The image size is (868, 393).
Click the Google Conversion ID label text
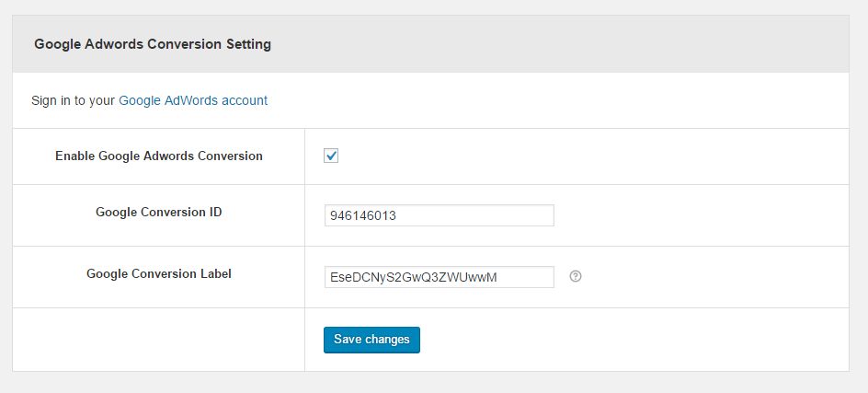click(x=159, y=212)
